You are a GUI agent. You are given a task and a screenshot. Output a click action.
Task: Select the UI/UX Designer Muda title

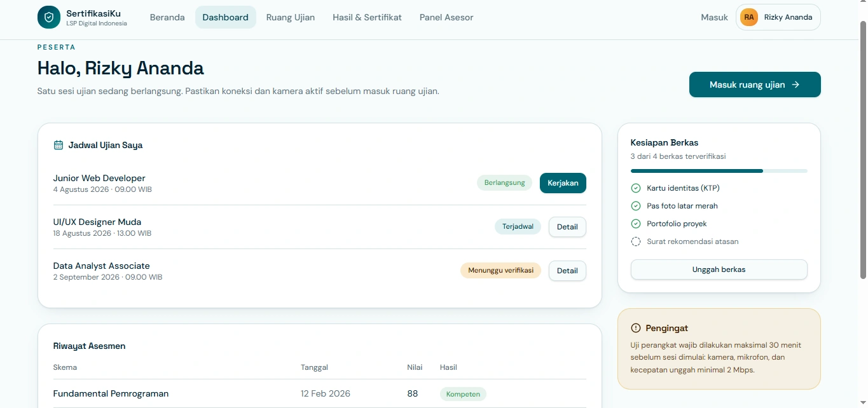(x=97, y=222)
